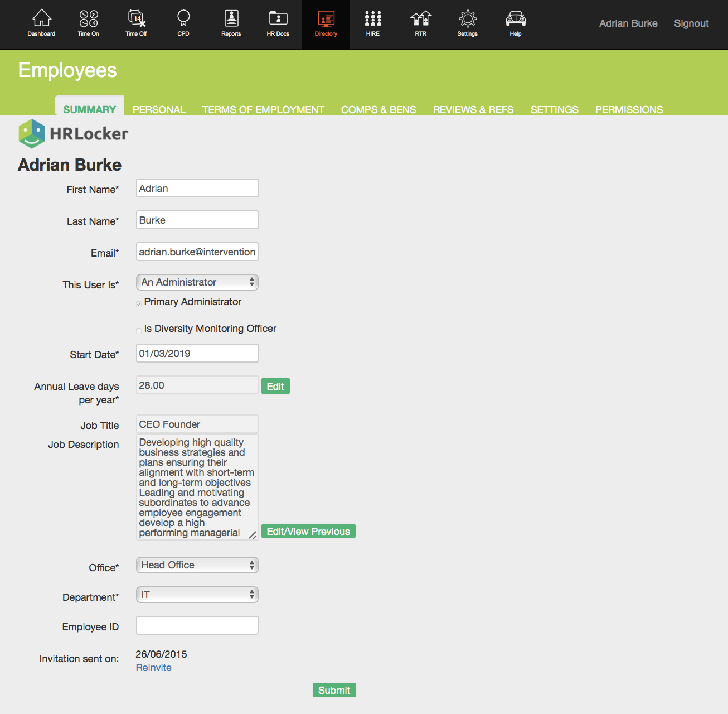Click the Reinvite link
This screenshot has width=728, height=714.
[x=154, y=668]
